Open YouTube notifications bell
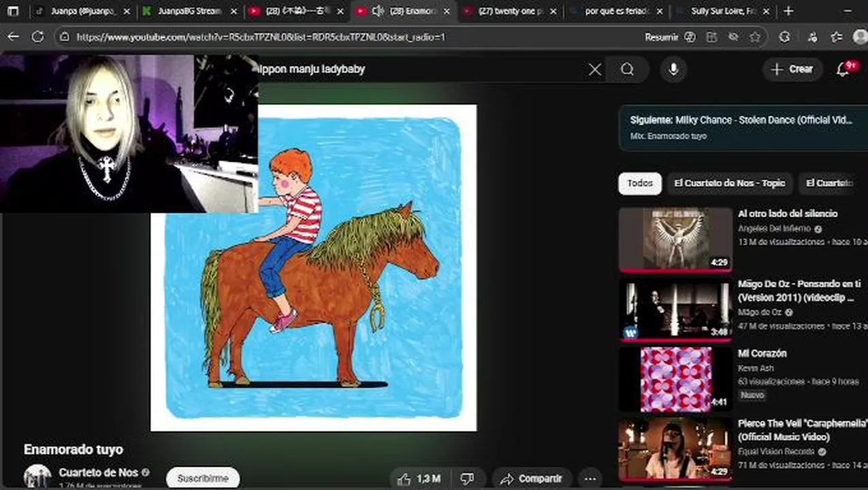 (844, 69)
